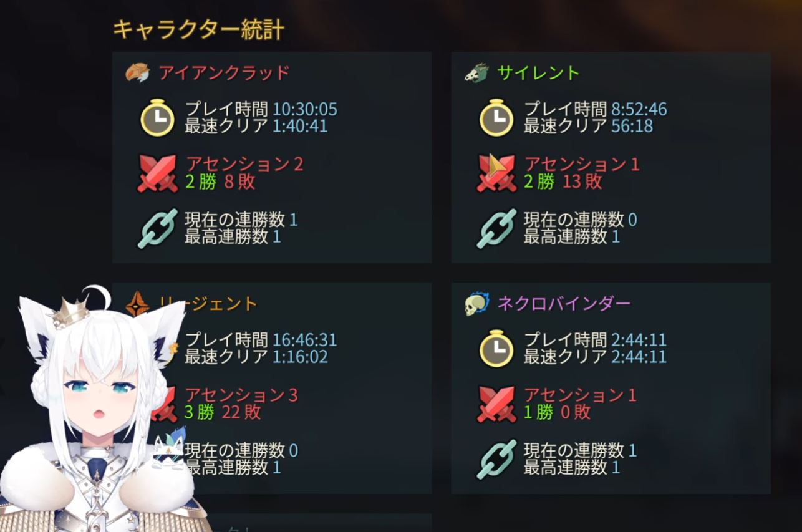Click the キャラクター統計 heading
This screenshot has height=532, width=802.
tap(198, 29)
